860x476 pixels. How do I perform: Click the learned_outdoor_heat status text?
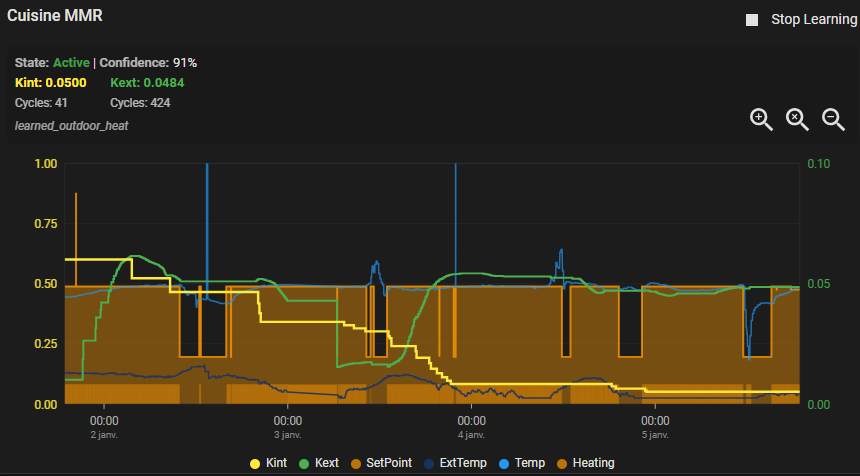click(71, 125)
